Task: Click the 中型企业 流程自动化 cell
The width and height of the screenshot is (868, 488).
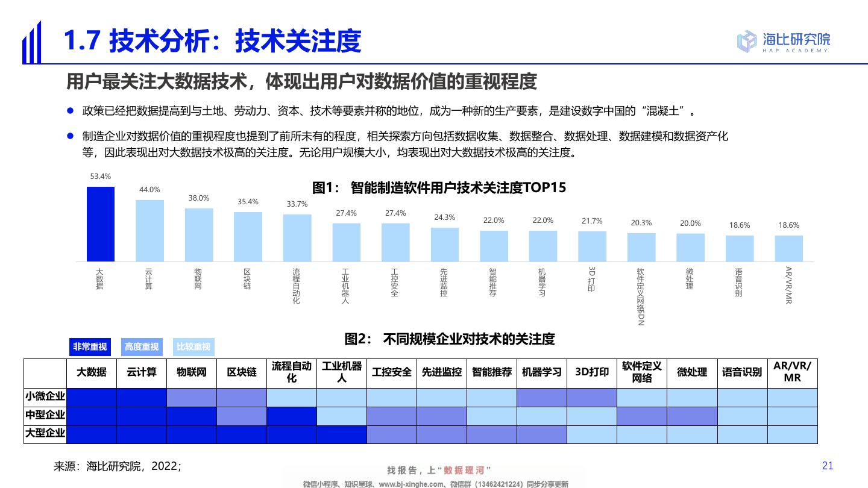Action: (x=292, y=416)
